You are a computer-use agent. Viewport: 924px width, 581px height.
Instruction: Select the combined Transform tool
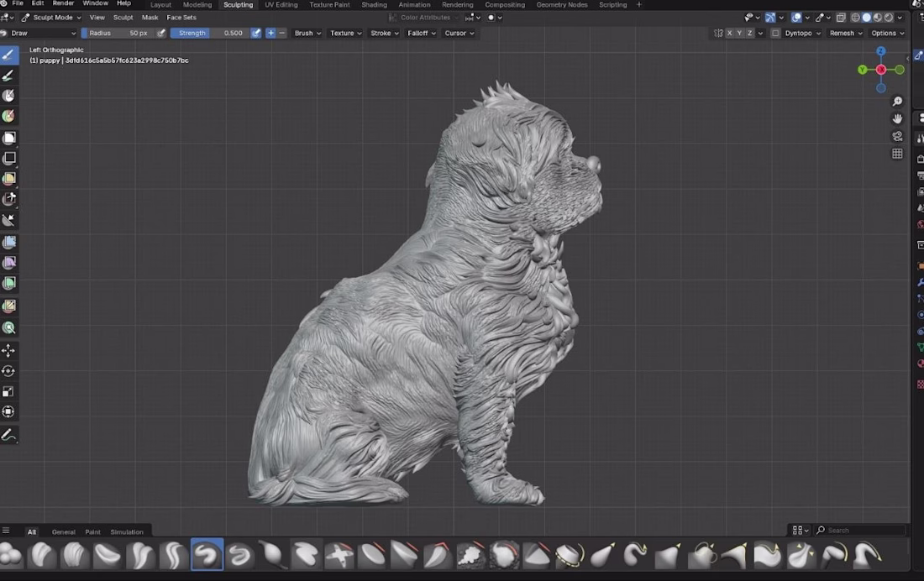click(9, 412)
